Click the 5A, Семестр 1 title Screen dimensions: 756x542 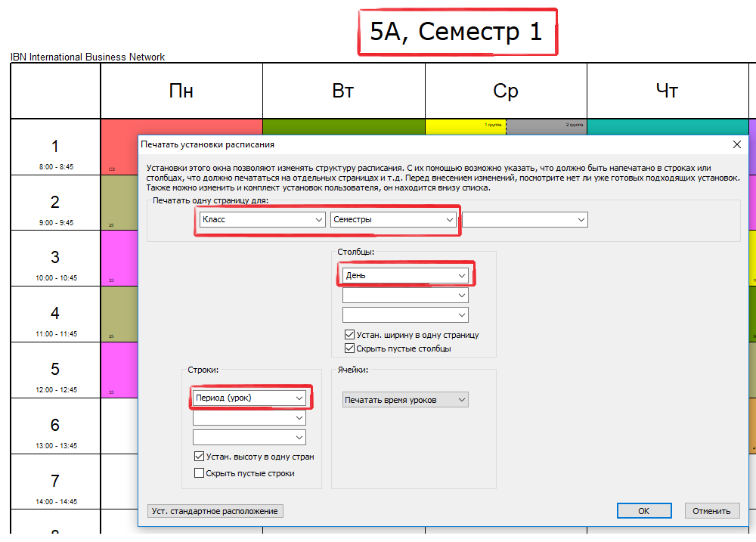point(456,32)
